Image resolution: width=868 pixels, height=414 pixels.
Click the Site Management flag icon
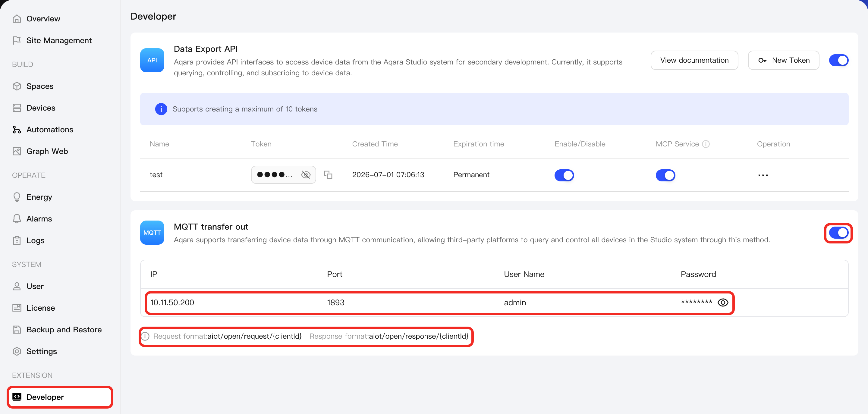coord(17,40)
